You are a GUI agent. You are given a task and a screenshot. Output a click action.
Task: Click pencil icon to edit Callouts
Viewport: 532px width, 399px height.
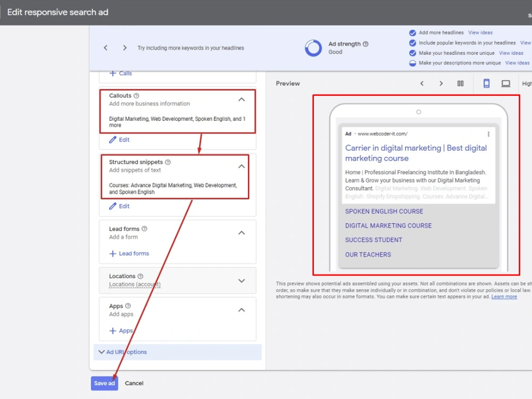click(x=113, y=139)
